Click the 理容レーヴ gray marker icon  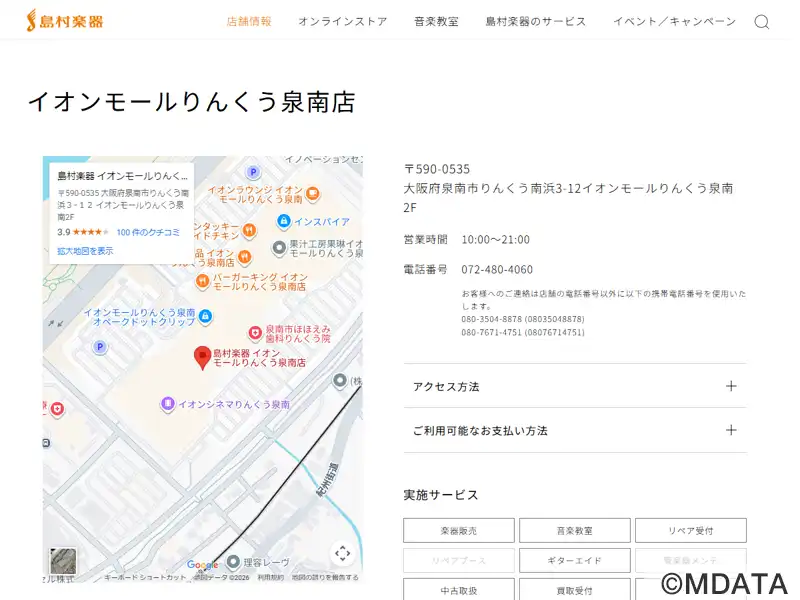point(233,562)
